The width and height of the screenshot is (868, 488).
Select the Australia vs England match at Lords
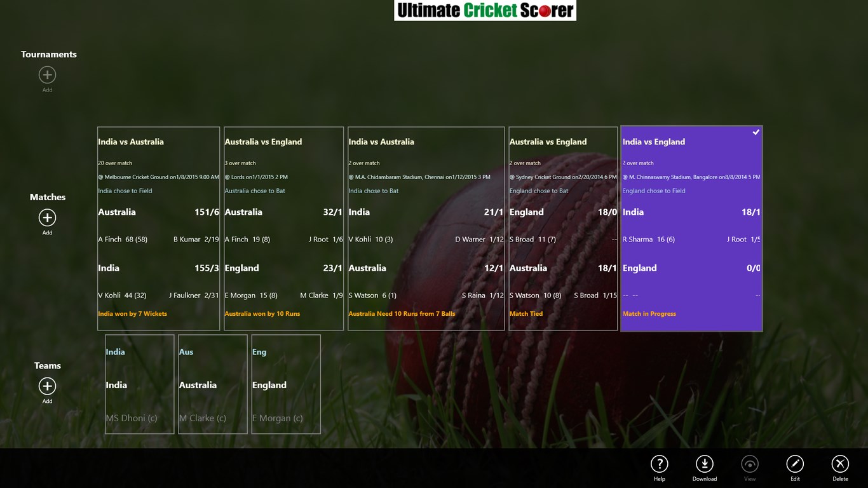[x=283, y=229]
